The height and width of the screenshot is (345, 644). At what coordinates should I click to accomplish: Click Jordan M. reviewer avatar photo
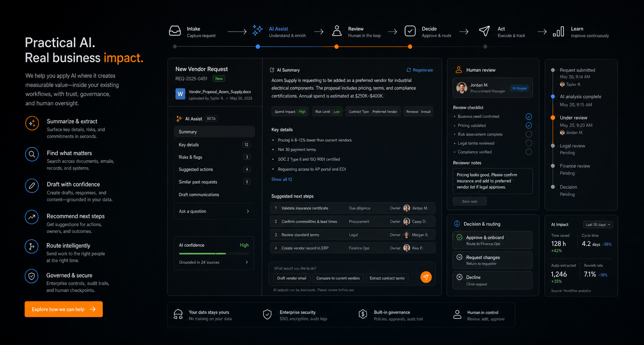[x=462, y=88]
